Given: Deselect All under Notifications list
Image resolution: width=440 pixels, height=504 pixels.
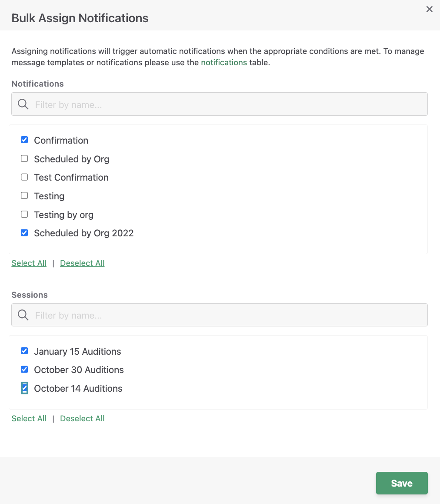Looking at the screenshot, I should [x=82, y=263].
